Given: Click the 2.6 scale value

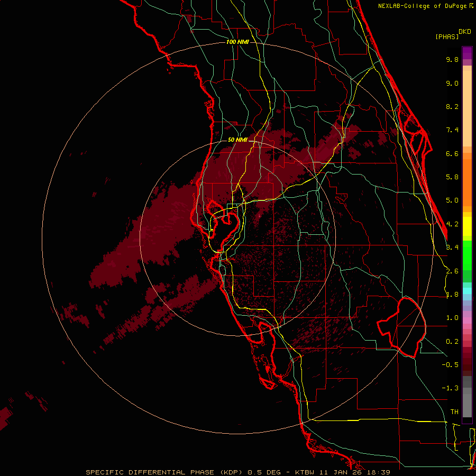Looking at the screenshot, I should point(452,271).
